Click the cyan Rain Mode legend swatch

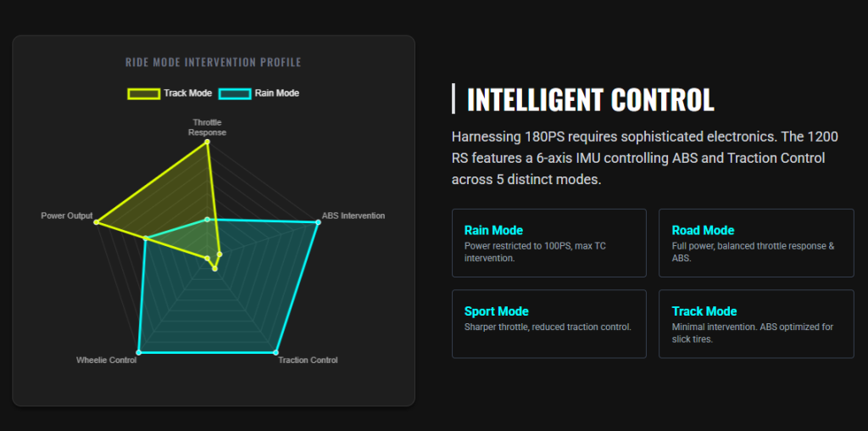pyautogui.click(x=235, y=93)
